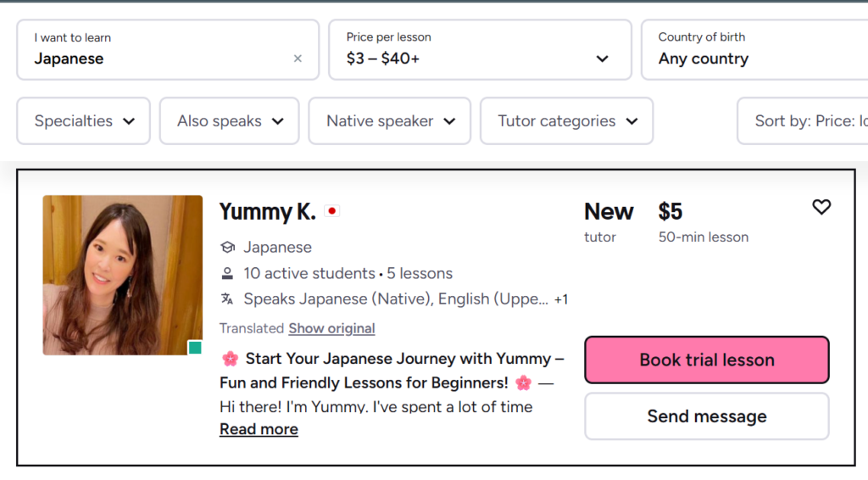Open the Price per lesson dropdown

(x=480, y=50)
